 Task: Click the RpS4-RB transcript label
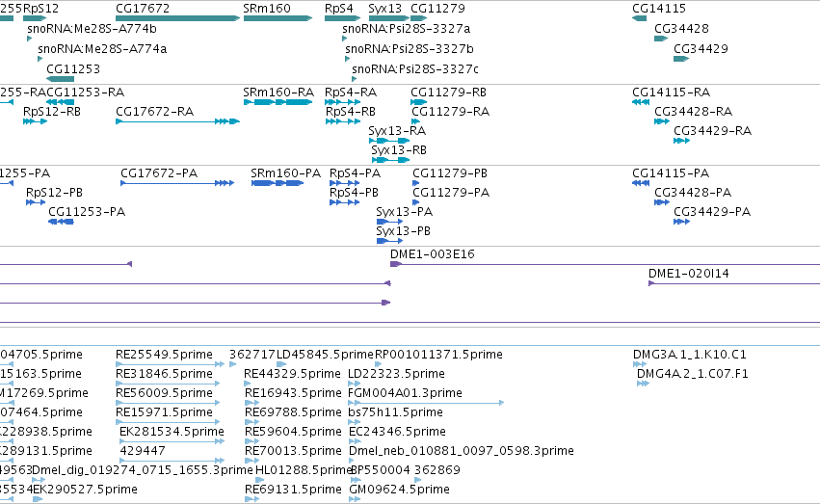click(x=351, y=112)
